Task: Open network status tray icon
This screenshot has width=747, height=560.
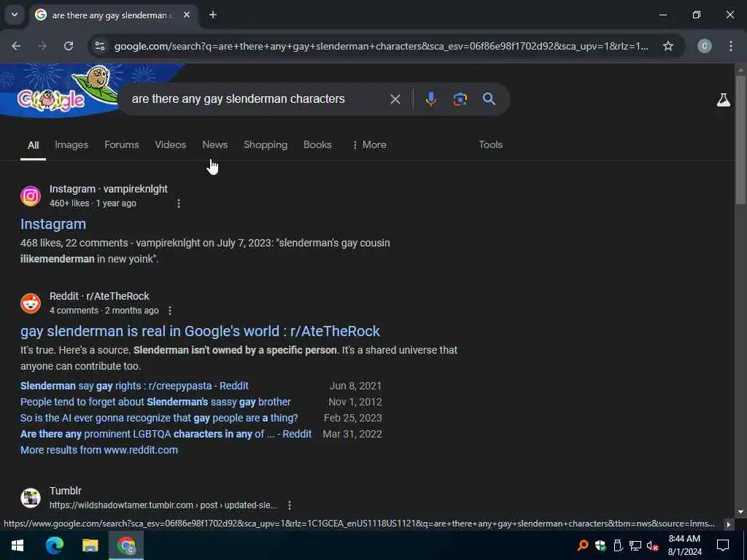Action: point(635,545)
